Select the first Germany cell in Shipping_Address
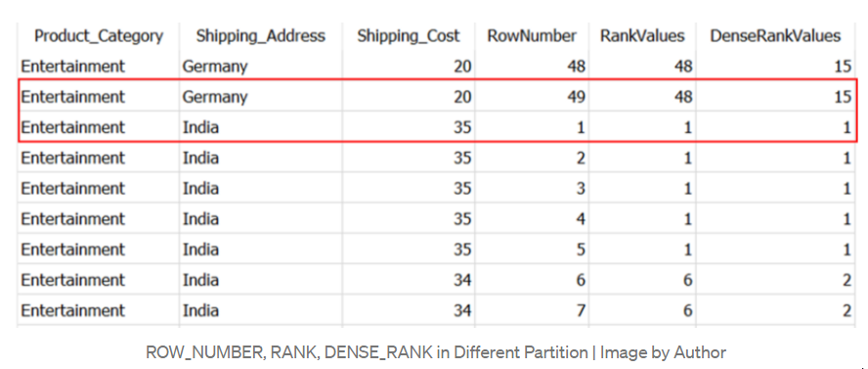868x369 pixels. coord(260,67)
